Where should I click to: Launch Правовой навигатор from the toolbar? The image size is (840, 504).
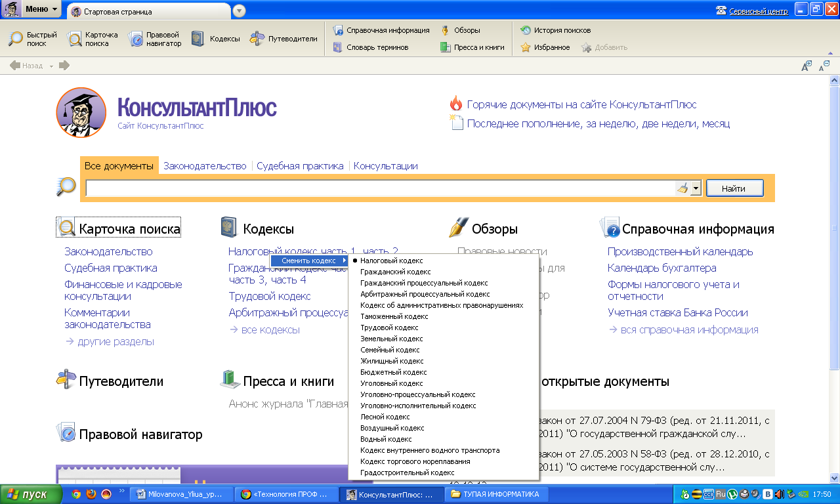click(154, 39)
